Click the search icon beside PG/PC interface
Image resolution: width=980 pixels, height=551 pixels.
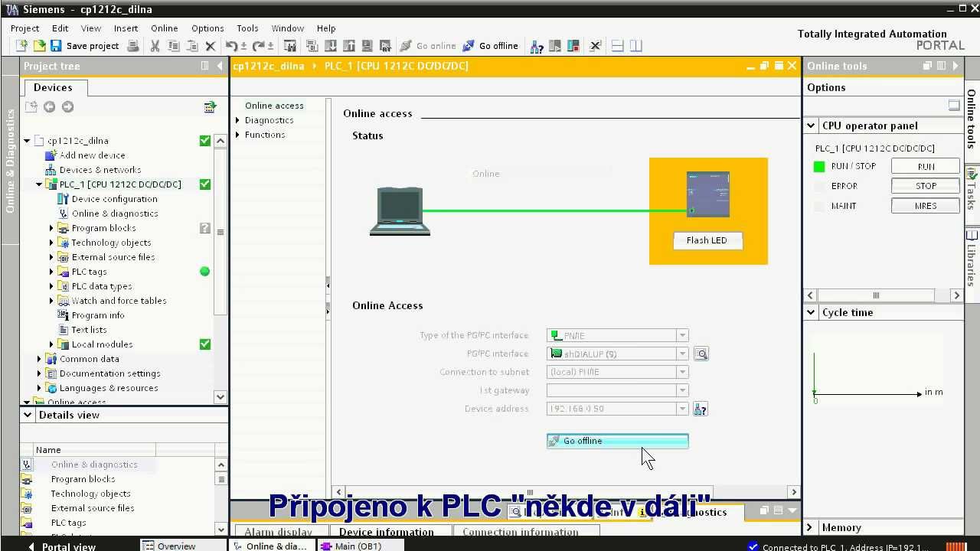[701, 354]
